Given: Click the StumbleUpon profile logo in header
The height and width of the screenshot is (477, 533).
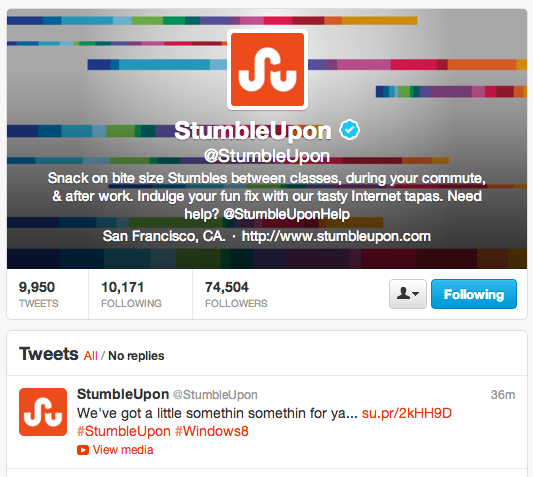Looking at the screenshot, I should [267, 70].
